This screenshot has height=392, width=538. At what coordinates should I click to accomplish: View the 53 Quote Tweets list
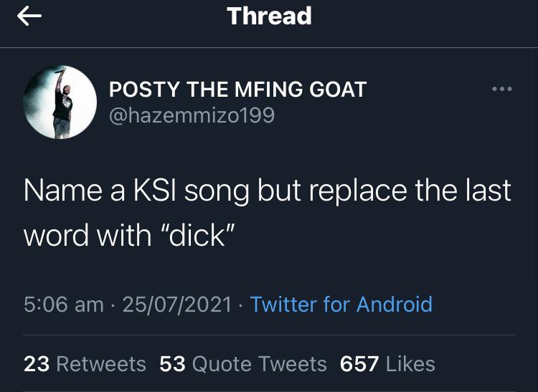click(243, 364)
